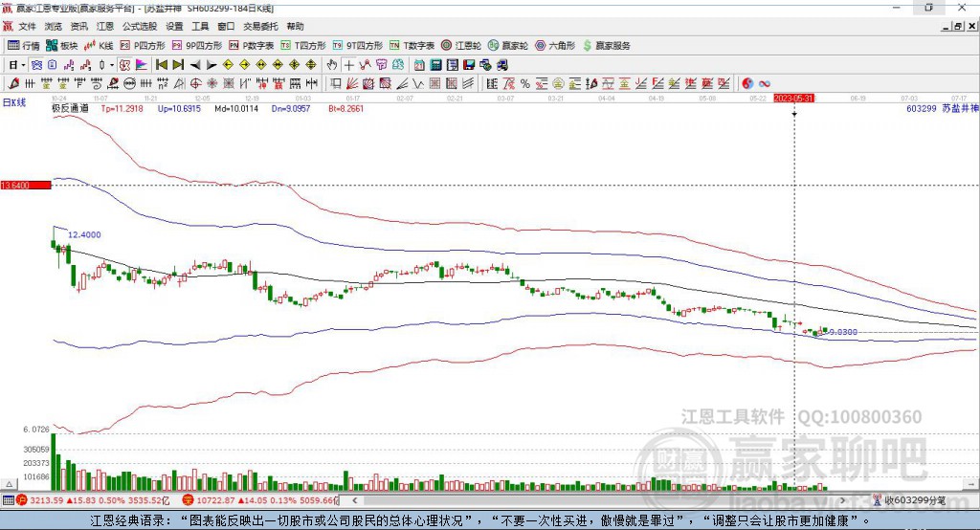Open the T四方形 time square
Viewport: 980px width, 530px height.
point(303,45)
